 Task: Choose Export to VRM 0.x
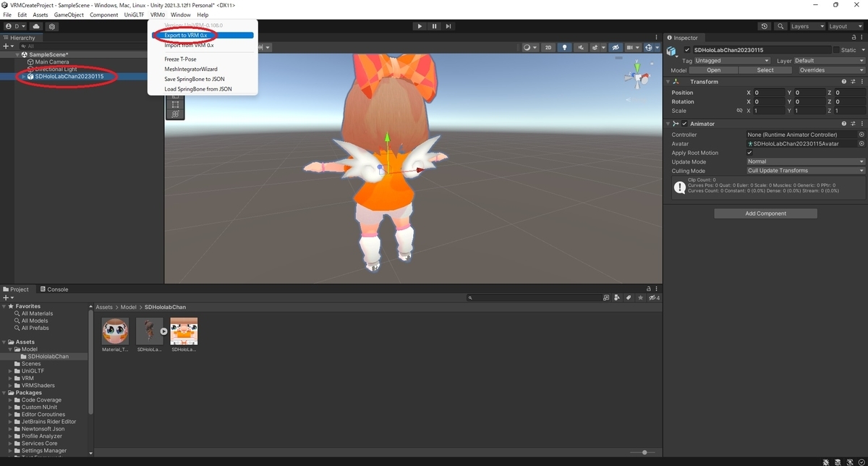[203, 35]
